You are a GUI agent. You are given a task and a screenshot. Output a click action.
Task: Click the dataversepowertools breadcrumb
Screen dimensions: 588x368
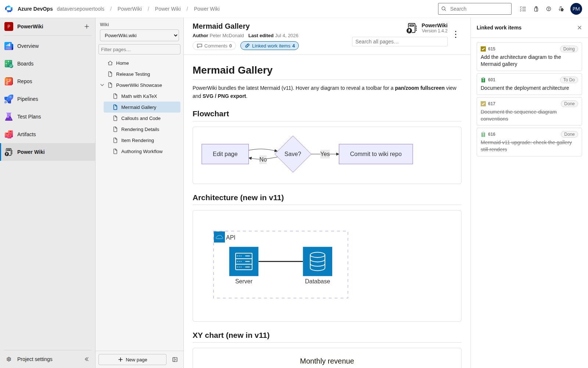[x=80, y=9]
